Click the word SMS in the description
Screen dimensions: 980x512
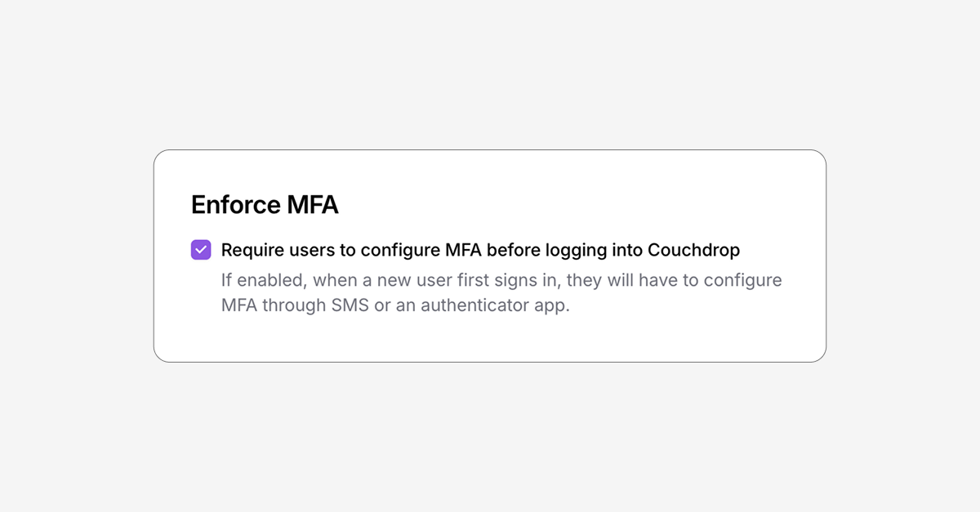click(353, 305)
